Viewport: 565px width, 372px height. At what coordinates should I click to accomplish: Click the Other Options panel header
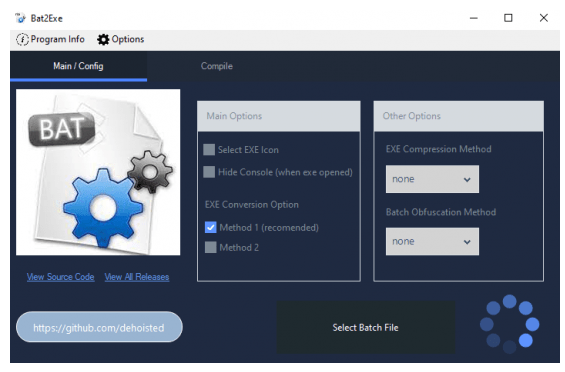click(459, 116)
